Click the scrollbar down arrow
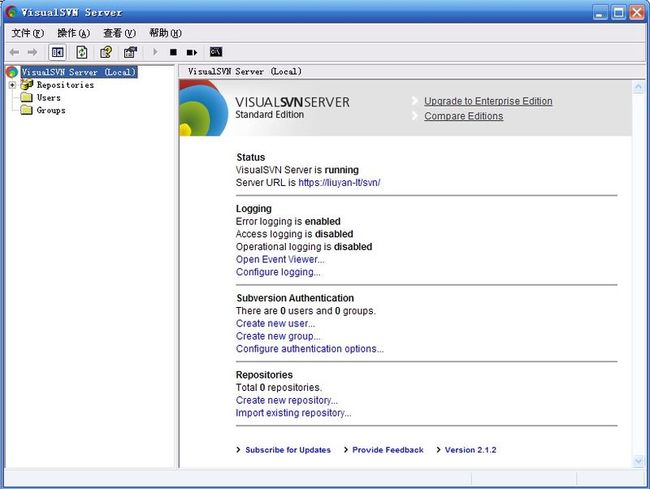The width and height of the screenshot is (650, 489). coord(638,460)
